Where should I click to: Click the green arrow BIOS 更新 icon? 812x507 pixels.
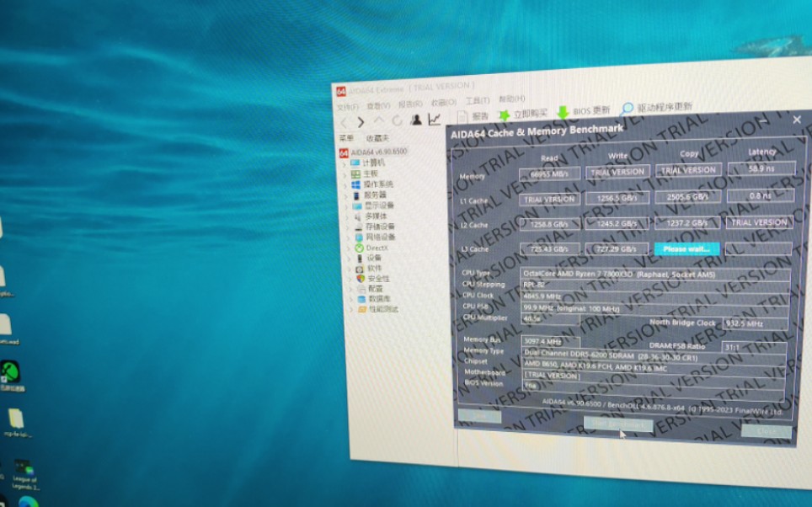[x=563, y=112]
